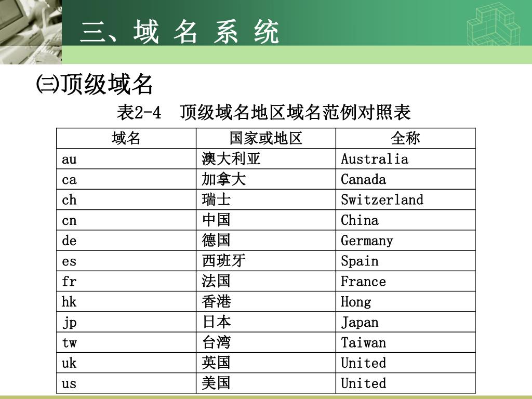Click the cell 台湾
This screenshot has height=399, width=532.
pyautogui.click(x=266, y=342)
